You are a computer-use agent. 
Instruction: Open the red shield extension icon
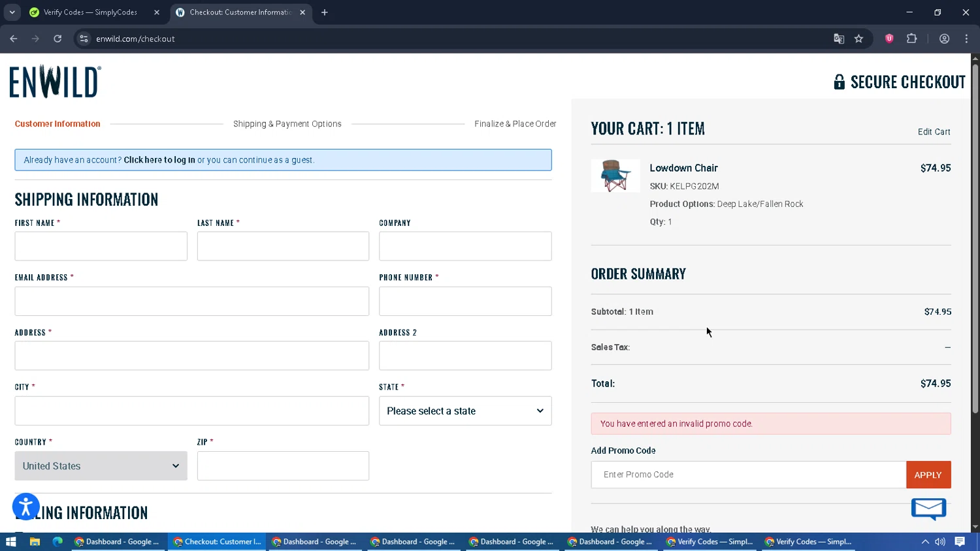tap(889, 39)
